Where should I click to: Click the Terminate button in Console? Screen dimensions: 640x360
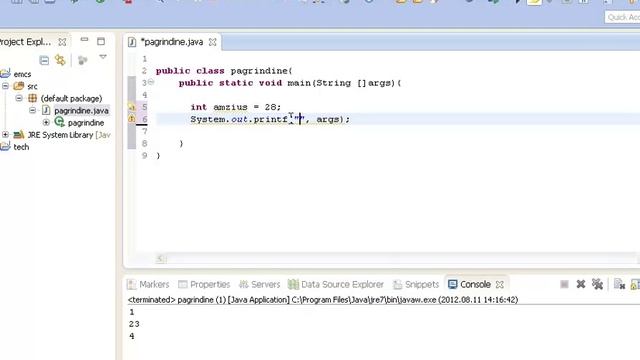(x=564, y=284)
